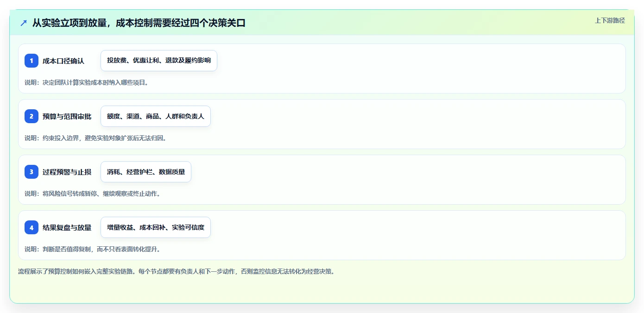Select the 增量收益、成本回补、实验可信度 chip
Viewport: 644px width, 313px height.
point(156,227)
